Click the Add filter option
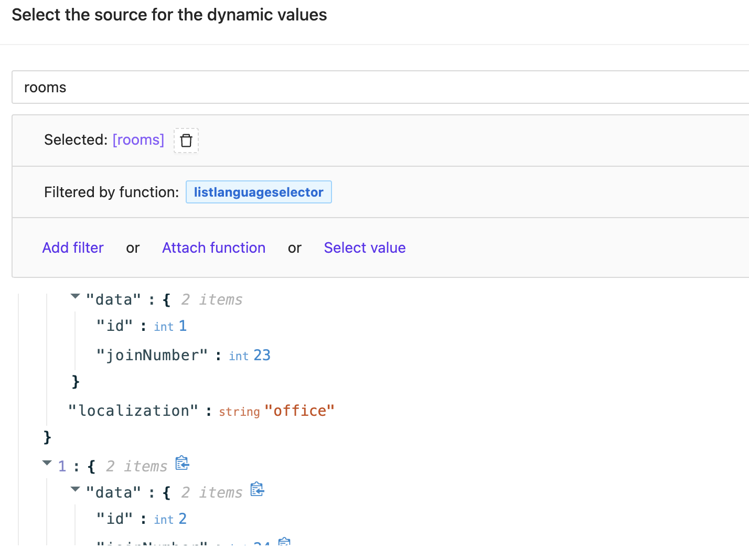 coord(73,247)
